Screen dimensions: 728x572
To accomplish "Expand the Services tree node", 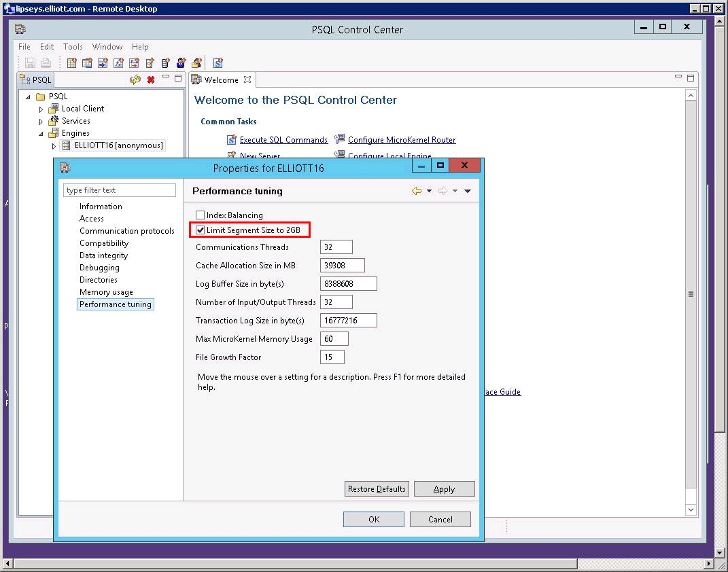I will (x=41, y=122).
